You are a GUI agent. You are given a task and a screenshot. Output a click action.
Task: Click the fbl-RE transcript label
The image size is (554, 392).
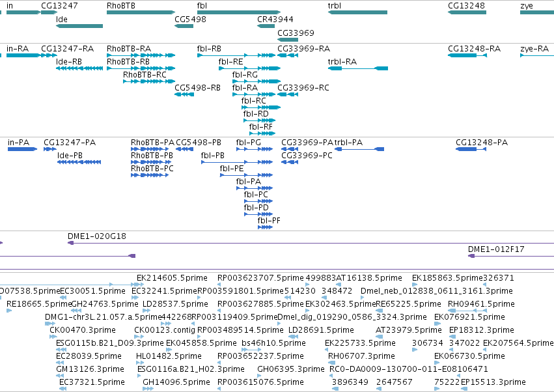(230, 61)
